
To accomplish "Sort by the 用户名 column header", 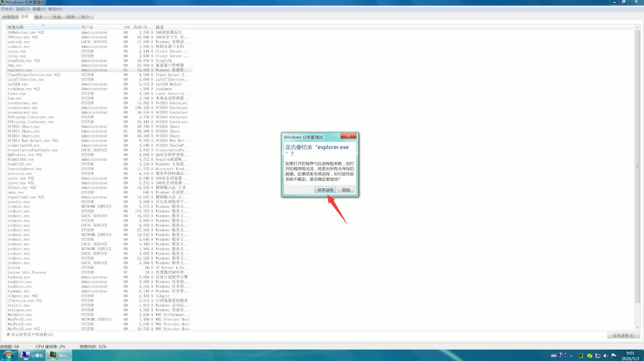I will [x=101, y=27].
